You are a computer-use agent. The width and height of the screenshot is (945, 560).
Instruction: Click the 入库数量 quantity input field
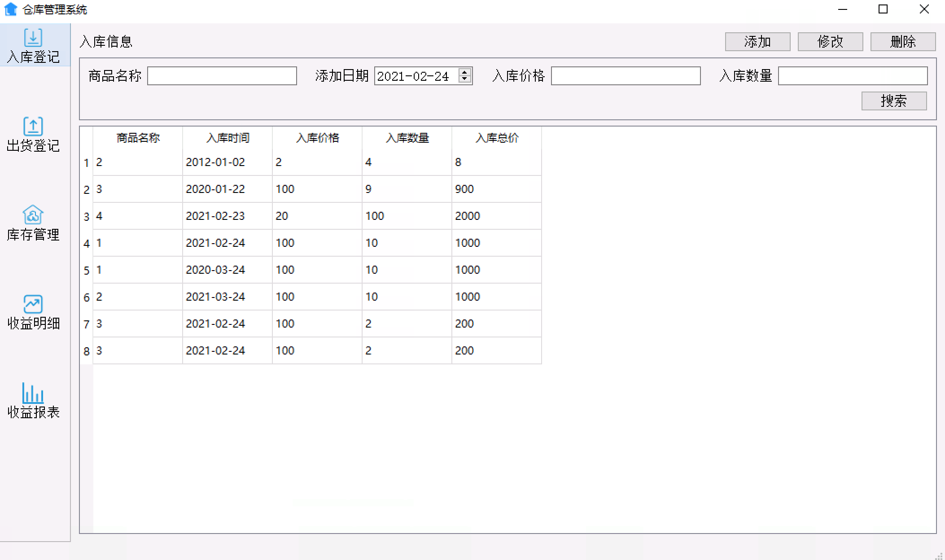[x=853, y=76]
